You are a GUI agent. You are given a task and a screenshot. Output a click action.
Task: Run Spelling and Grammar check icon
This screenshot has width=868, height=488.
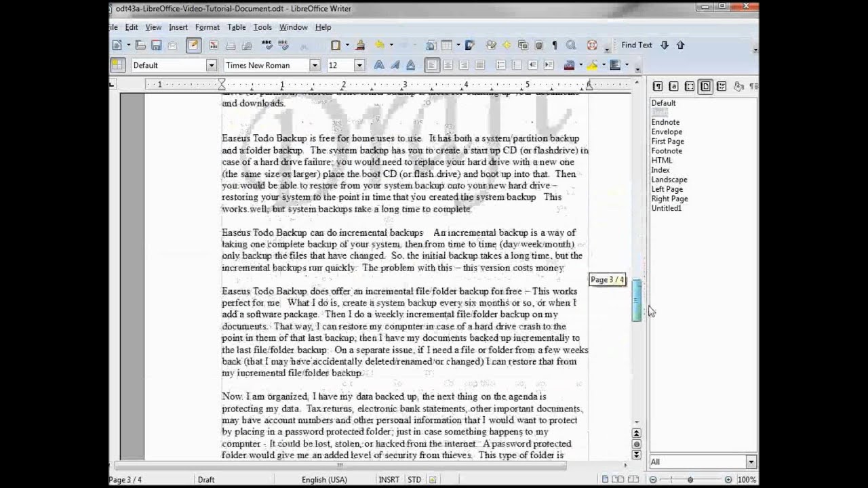tap(267, 45)
